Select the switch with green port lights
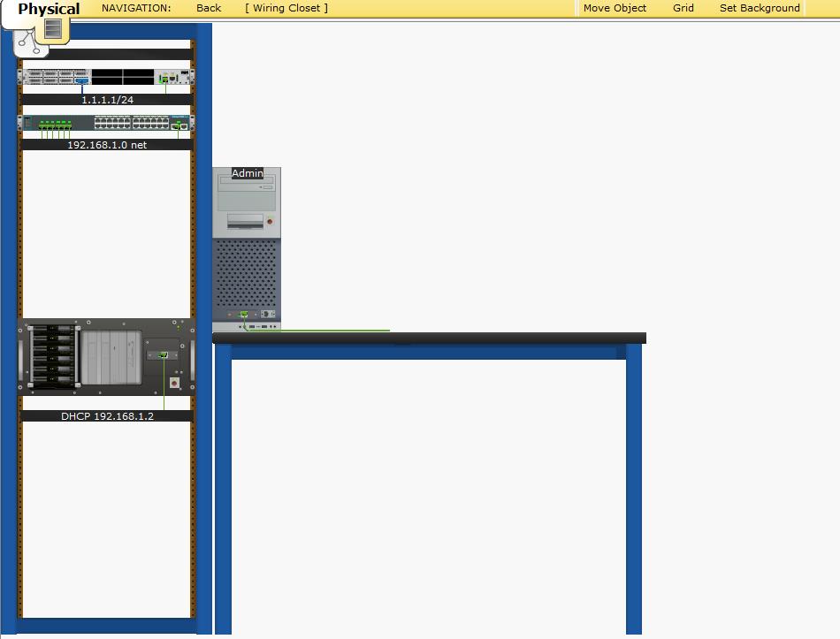The image size is (840, 639). click(x=106, y=123)
